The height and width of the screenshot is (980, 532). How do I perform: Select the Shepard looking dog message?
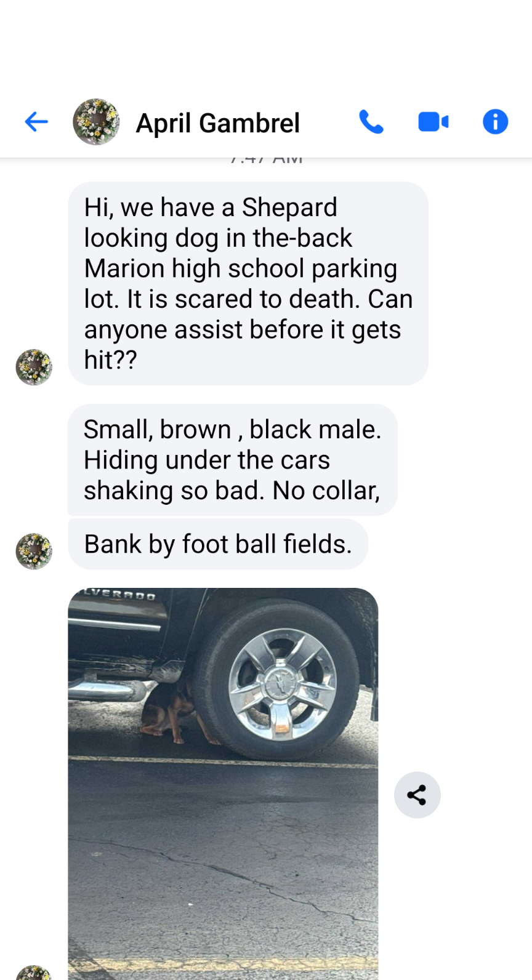point(248,283)
